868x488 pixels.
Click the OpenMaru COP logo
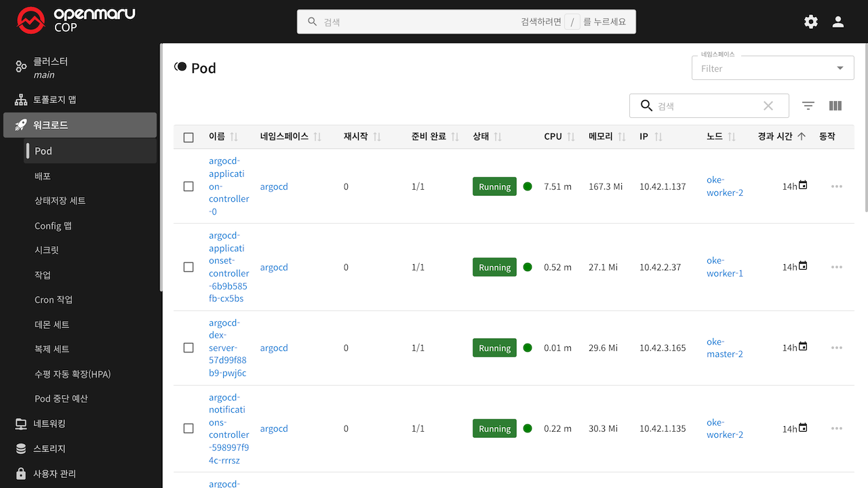pyautogui.click(x=76, y=21)
